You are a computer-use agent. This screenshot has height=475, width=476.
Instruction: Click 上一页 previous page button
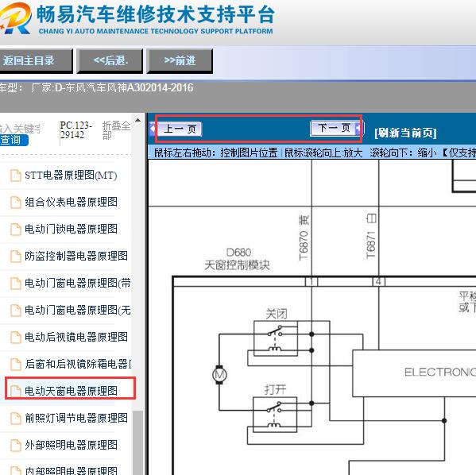click(180, 129)
